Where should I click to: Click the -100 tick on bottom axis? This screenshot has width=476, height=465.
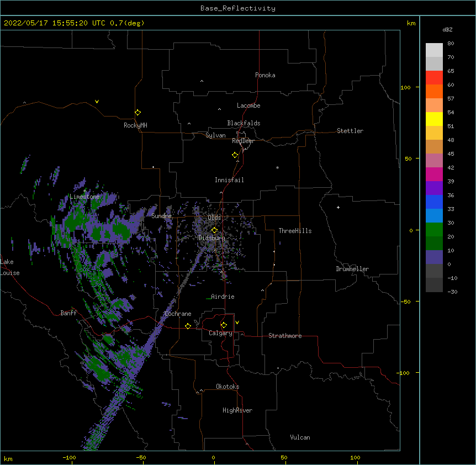tap(69, 457)
